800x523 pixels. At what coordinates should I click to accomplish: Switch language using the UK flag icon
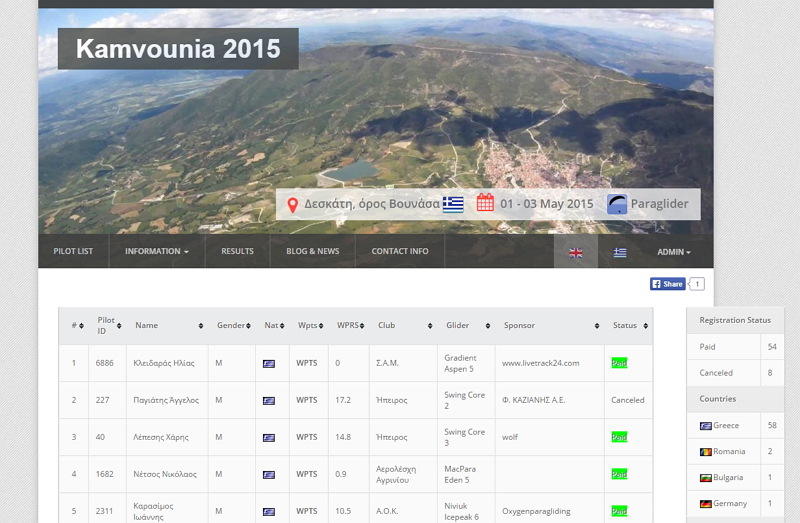(x=576, y=252)
